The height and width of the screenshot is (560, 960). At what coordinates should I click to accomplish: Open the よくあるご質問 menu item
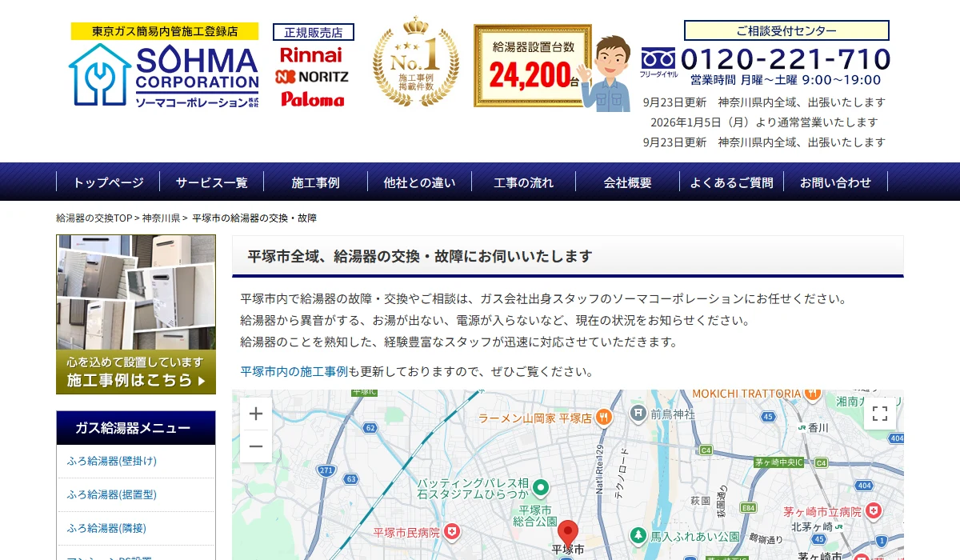tap(732, 182)
